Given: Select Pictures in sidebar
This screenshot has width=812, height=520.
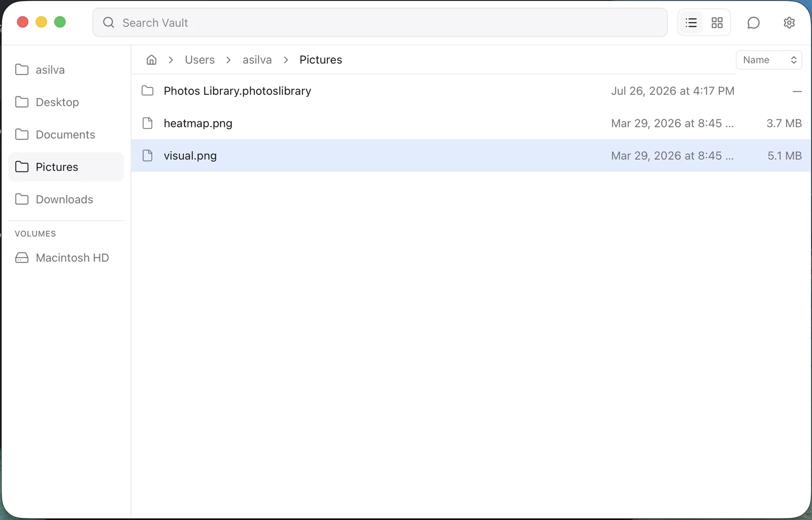Looking at the screenshot, I should click(x=66, y=167).
